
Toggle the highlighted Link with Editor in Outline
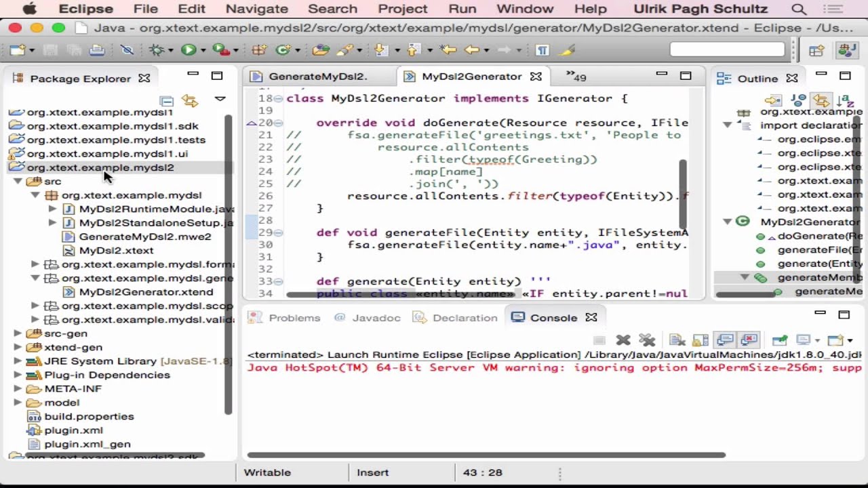coord(822,100)
